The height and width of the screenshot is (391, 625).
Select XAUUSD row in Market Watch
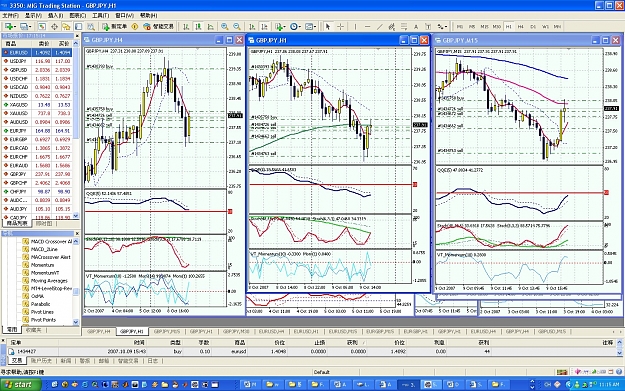(x=37, y=113)
